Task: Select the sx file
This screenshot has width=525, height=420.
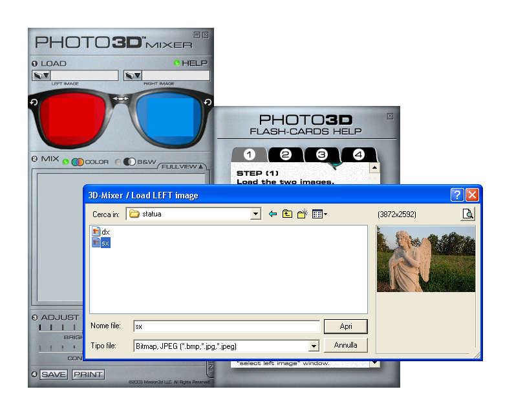Action: coord(101,243)
